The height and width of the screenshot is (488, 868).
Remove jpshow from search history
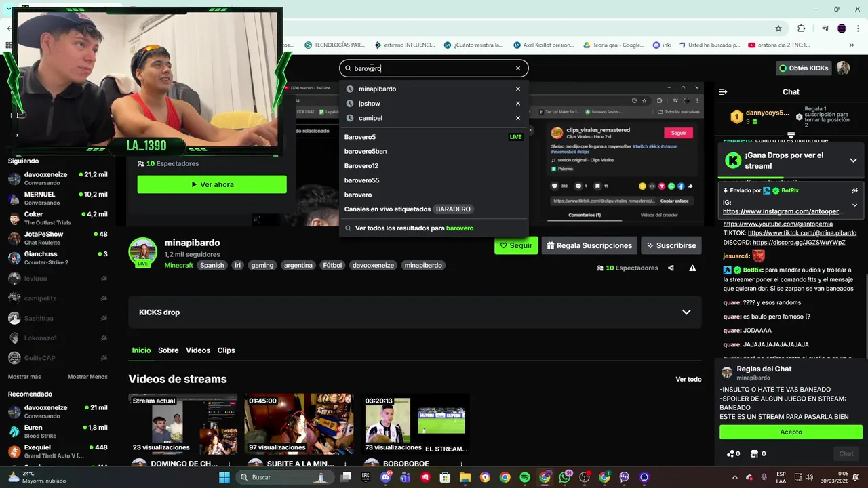[x=518, y=104]
